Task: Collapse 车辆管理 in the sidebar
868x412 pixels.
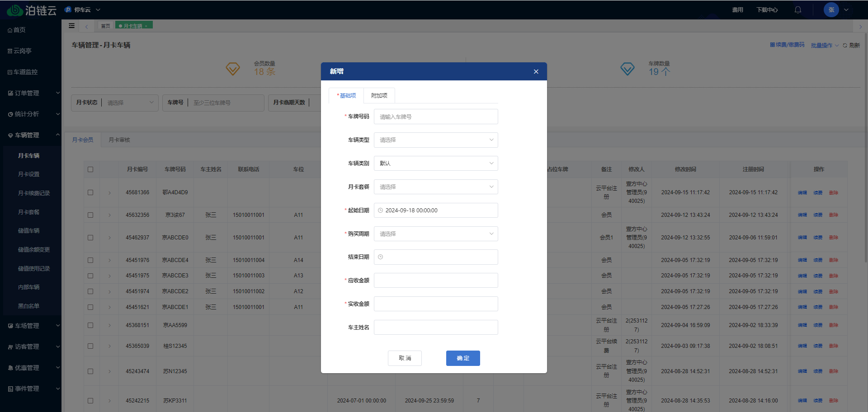Action: pyautogui.click(x=31, y=135)
